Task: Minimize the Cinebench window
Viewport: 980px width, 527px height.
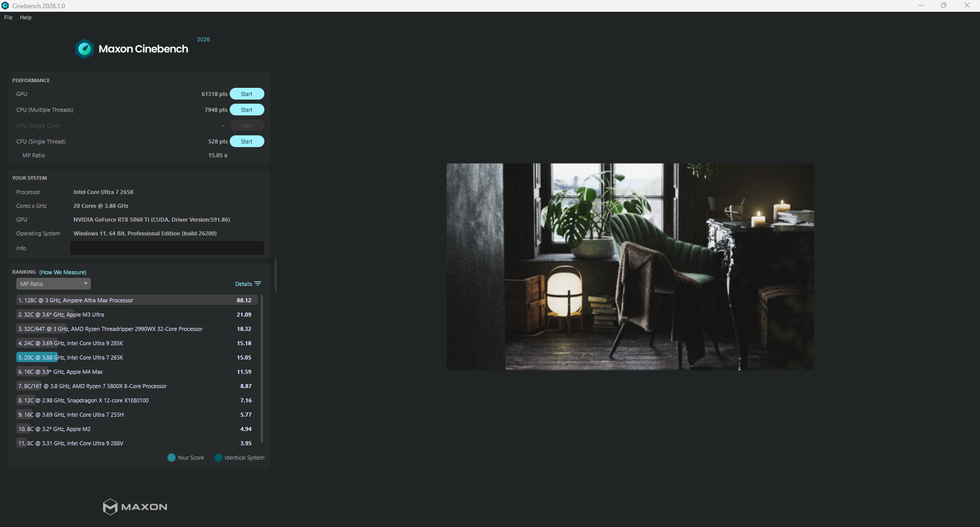Action: click(x=921, y=6)
